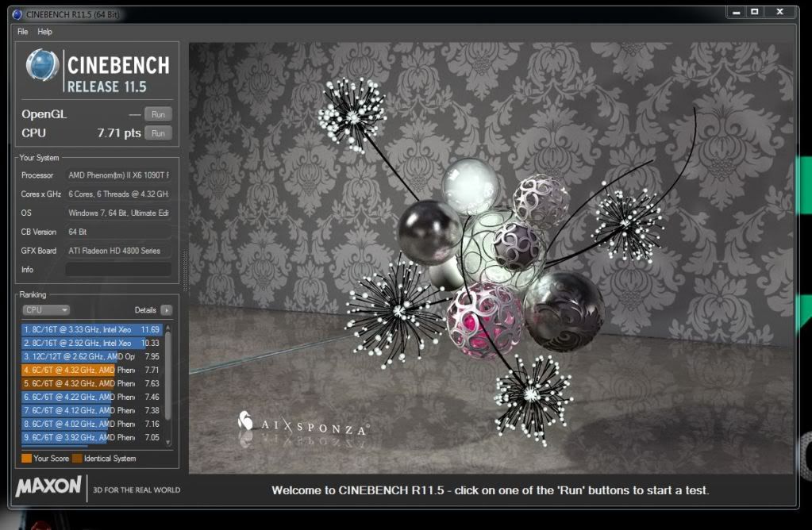812x530 pixels.
Task: Click the Processor value text
Action: click(118, 175)
